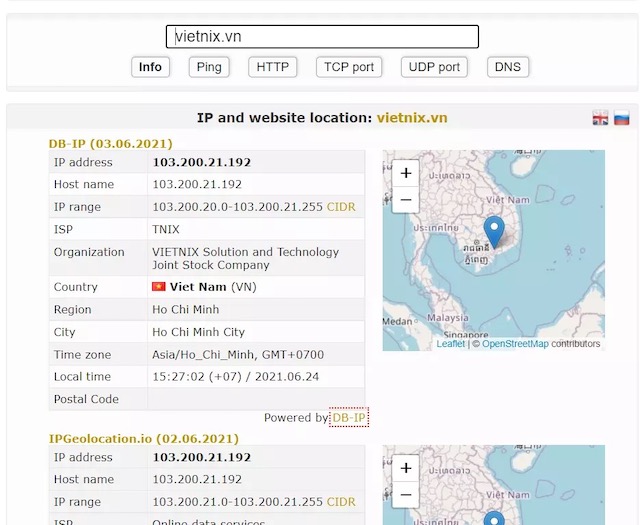Open the OpenStreetMap attribution link
Screen dimensions: 640x525
tap(515, 344)
